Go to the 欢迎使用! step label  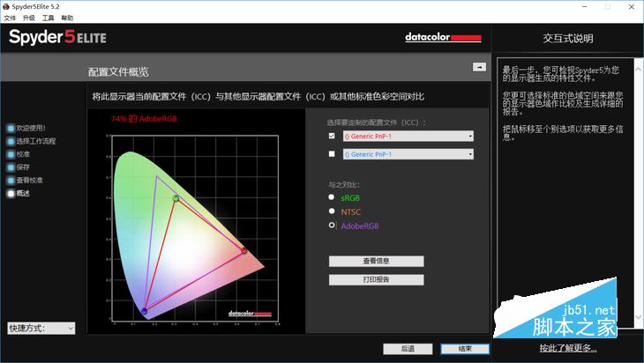31,128
